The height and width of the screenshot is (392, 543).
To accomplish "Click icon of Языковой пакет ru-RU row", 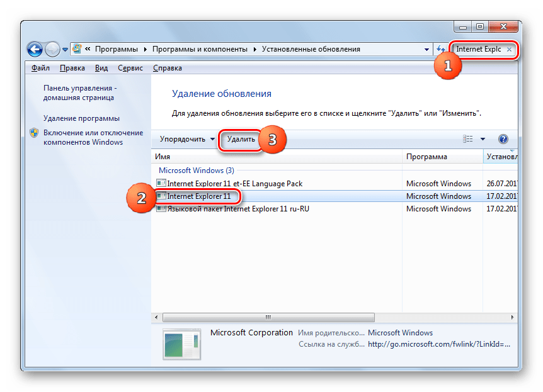I will pos(161,209).
